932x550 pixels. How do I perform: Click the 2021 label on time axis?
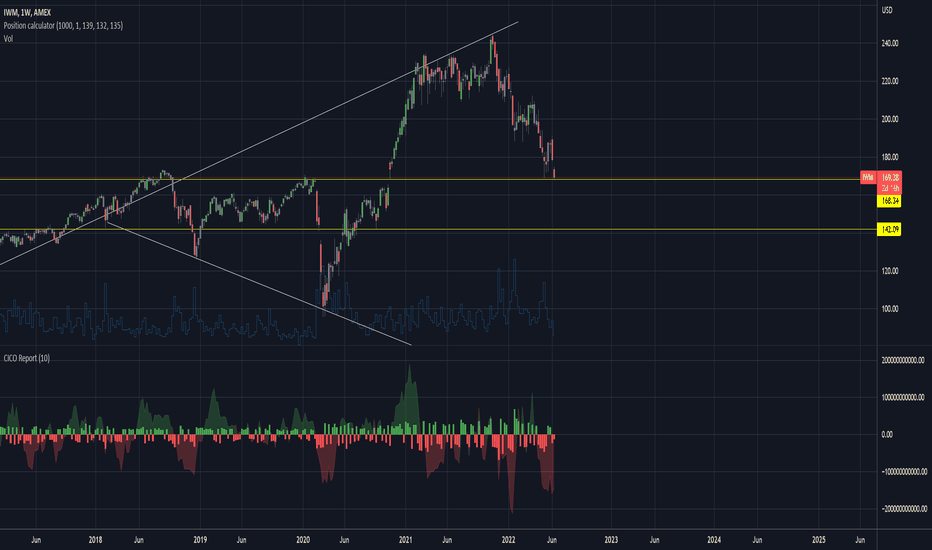pos(405,540)
